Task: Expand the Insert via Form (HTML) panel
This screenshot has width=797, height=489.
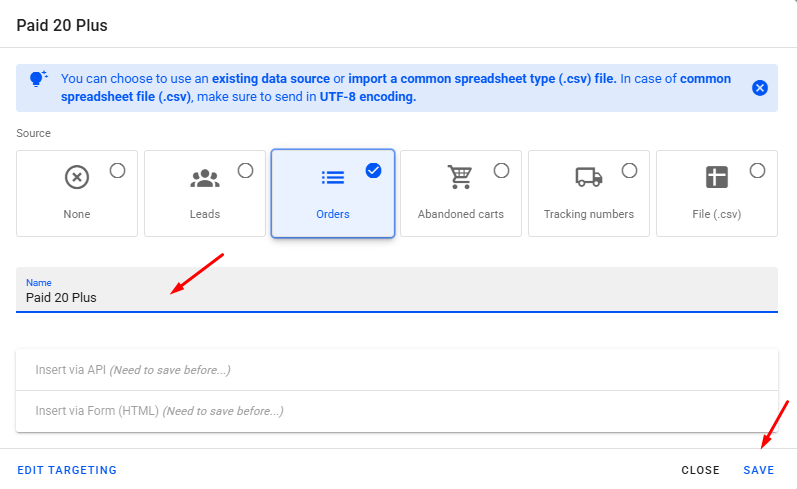Action: tap(396, 411)
